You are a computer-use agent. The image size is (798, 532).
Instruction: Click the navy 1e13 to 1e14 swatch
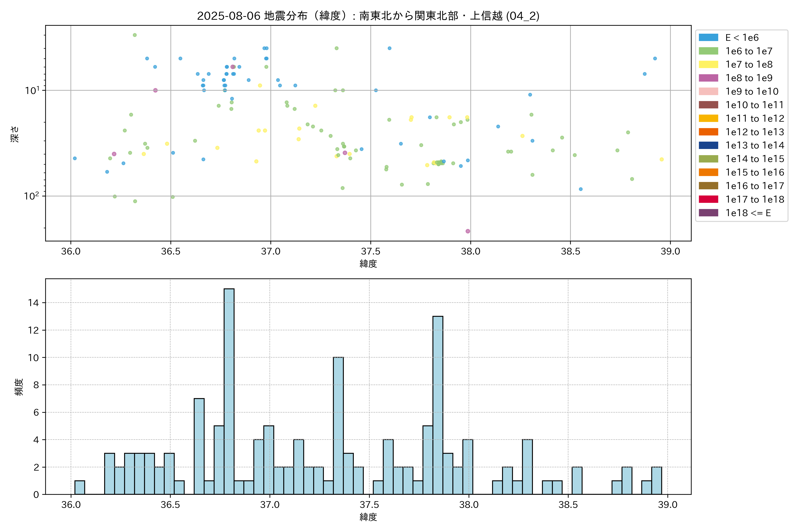coord(708,146)
